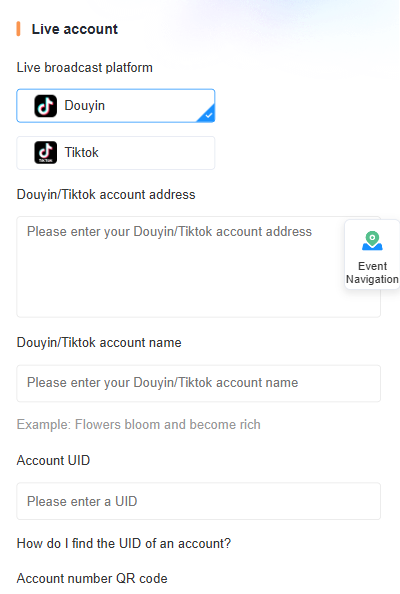400x594 pixels.
Task: Select the Douyin platform option text
Action: (84, 105)
